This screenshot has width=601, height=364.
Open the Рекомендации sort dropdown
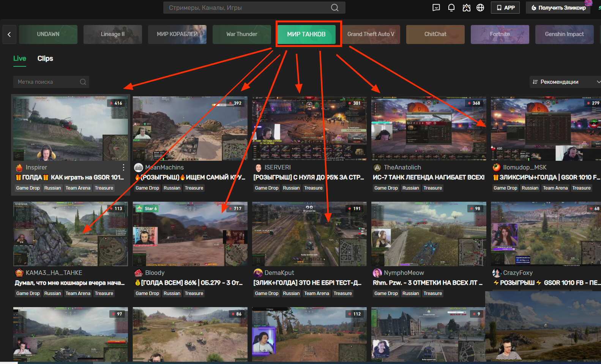point(565,82)
